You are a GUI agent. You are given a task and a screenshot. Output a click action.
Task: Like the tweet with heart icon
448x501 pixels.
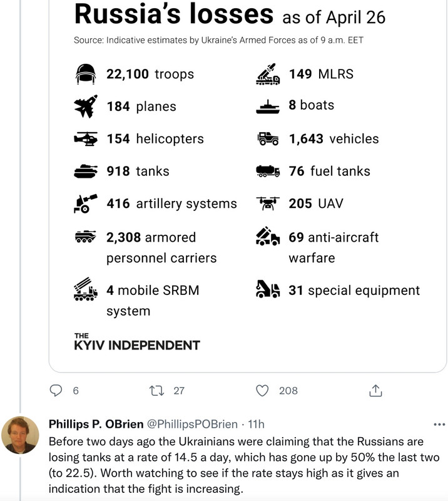263,390
